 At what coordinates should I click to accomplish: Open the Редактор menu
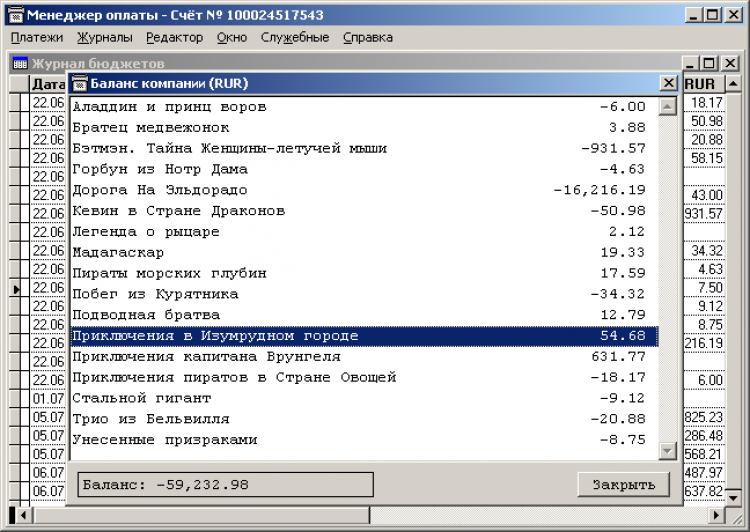pos(175,37)
